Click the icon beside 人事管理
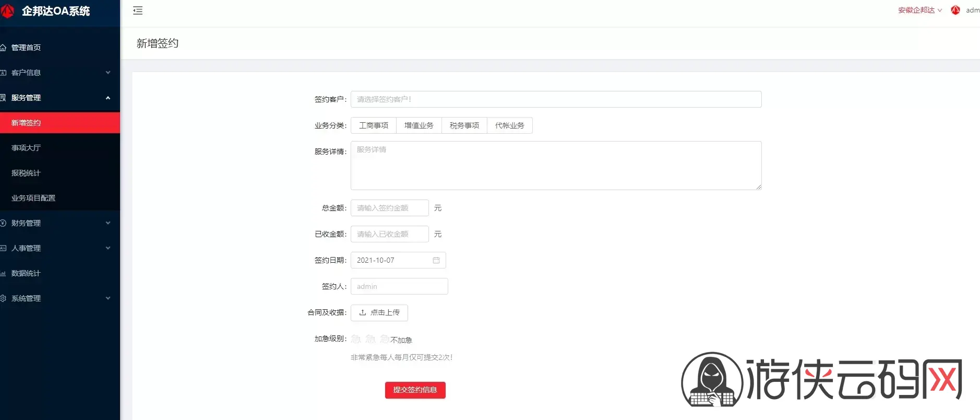Screen dimensions: 980x420 click(3, 248)
